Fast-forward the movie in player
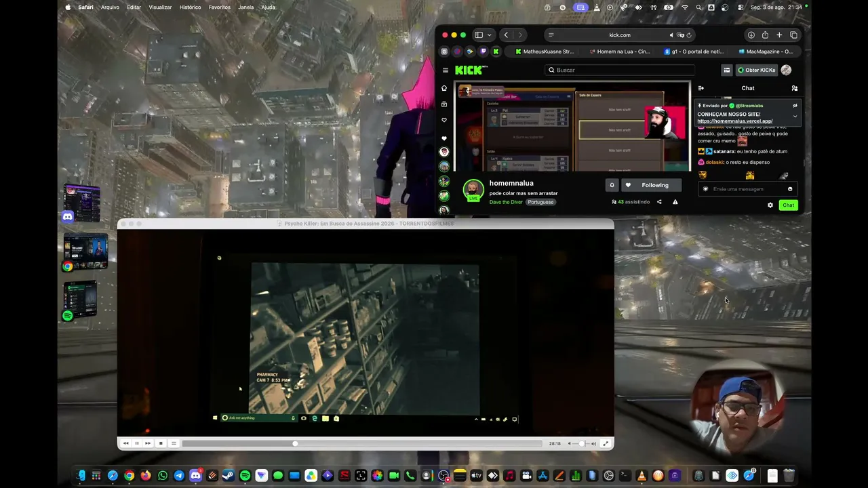868x488 pixels. tap(148, 443)
